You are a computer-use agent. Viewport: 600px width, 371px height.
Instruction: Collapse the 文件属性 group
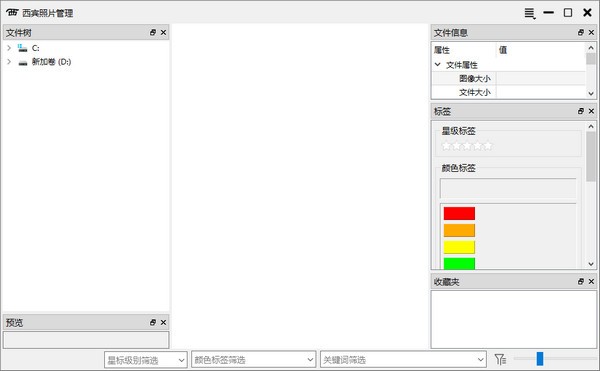[438, 65]
